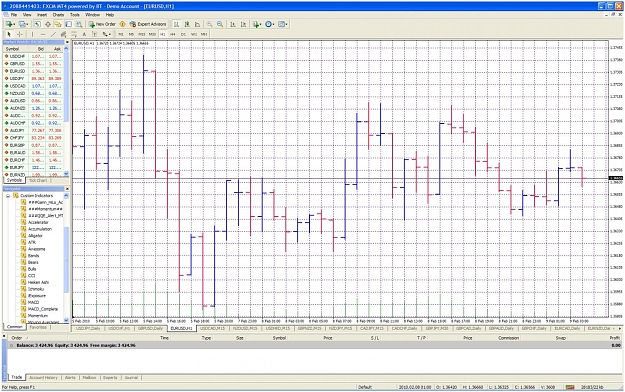Select the Text Label tool
The height and width of the screenshot is (392, 625).
(94, 34)
